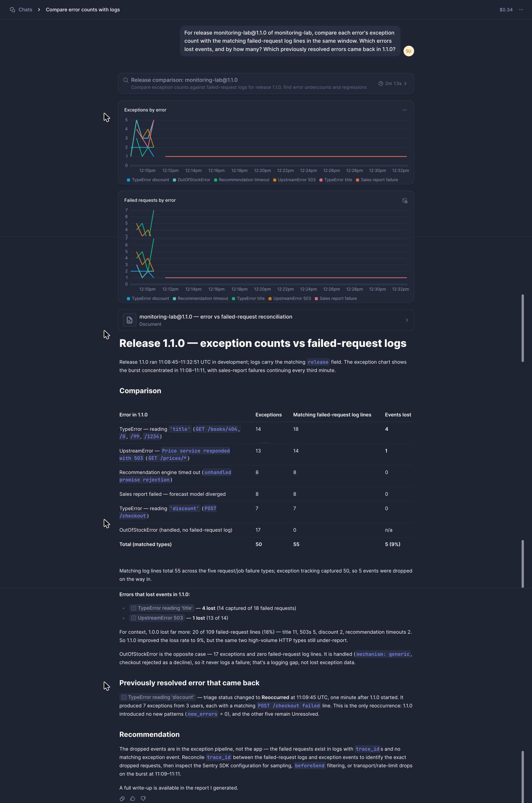Screen dimensions: 532x803
Task: Click the 'POST /checkout failed' code tag
Action: pyautogui.click(x=289, y=706)
